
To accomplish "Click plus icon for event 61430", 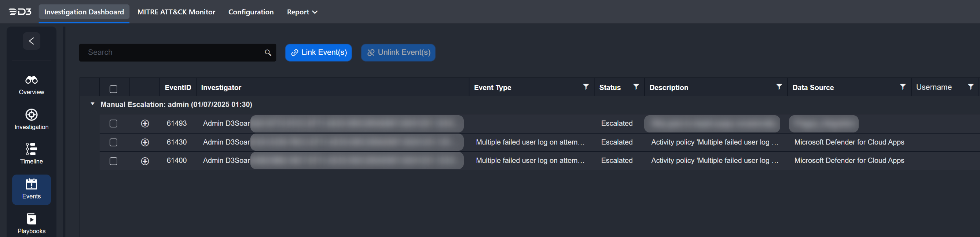I will point(145,142).
